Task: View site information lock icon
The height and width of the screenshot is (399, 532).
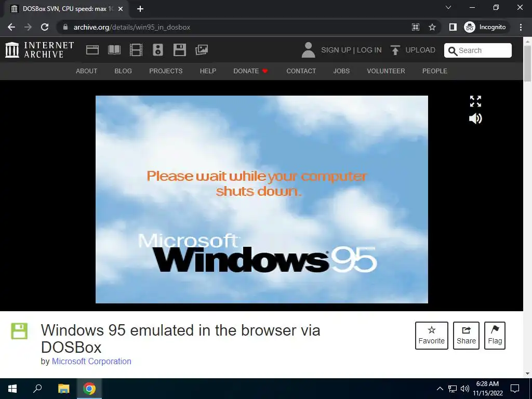Action: pyautogui.click(x=65, y=27)
